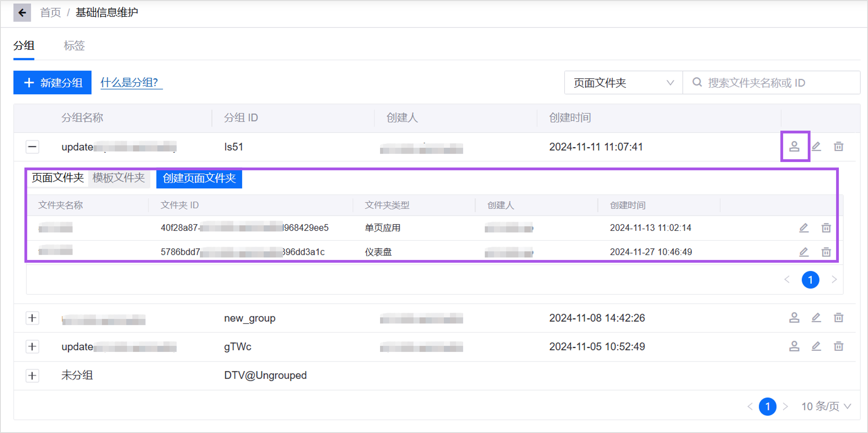
Task: Open the 页面文件夹 search type dropdown
Action: [x=623, y=83]
